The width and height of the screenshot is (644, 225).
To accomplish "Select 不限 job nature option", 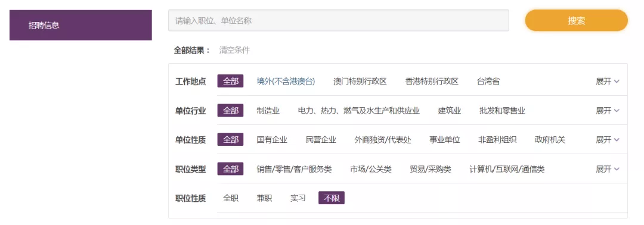I will [332, 198].
